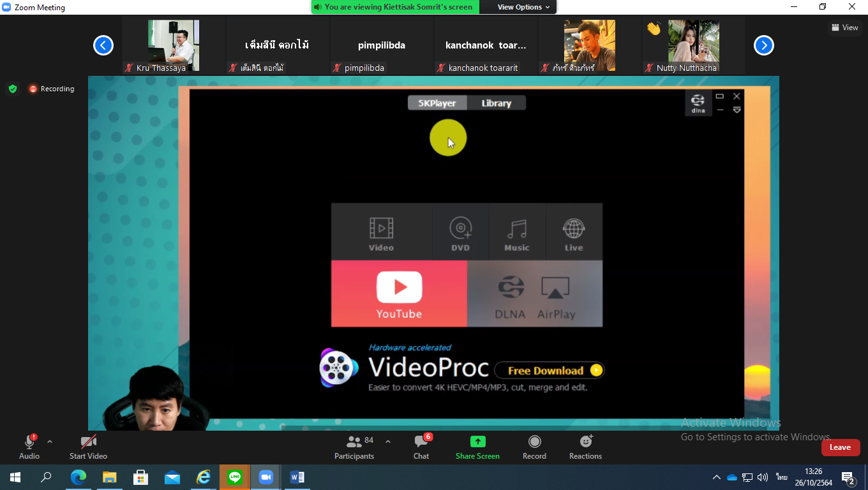This screenshot has height=490, width=868.
Task: Open the Mail app from the taskbar
Action: tap(172, 477)
